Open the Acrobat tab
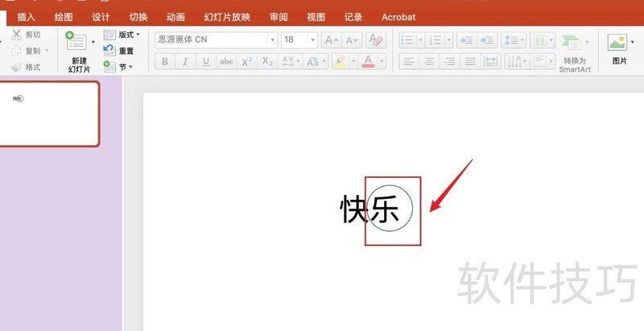Screen dimensions: 644x331 398,17
